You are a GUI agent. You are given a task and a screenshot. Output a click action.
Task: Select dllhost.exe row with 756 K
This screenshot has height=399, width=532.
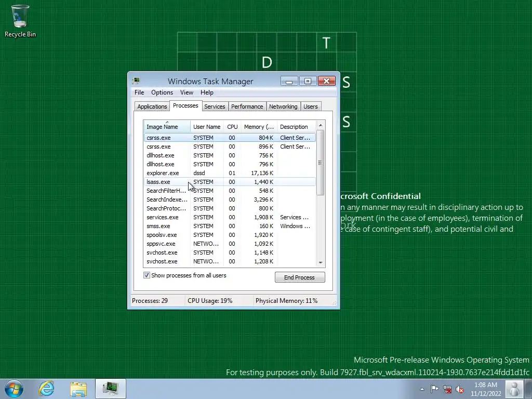[x=230, y=155]
